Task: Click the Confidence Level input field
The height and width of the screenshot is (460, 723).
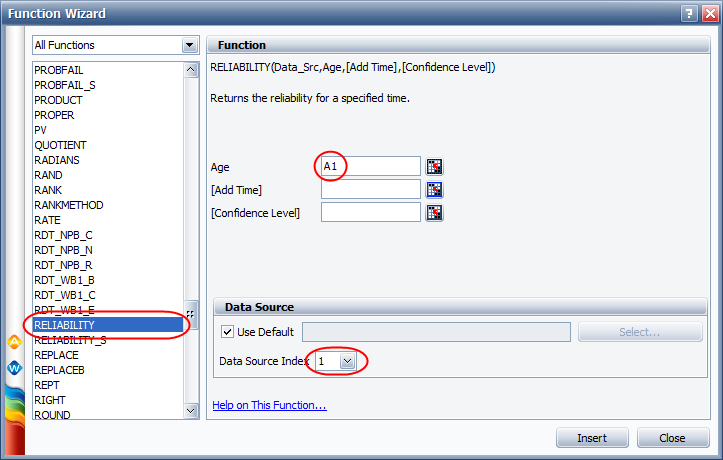Action: pyautogui.click(x=370, y=212)
